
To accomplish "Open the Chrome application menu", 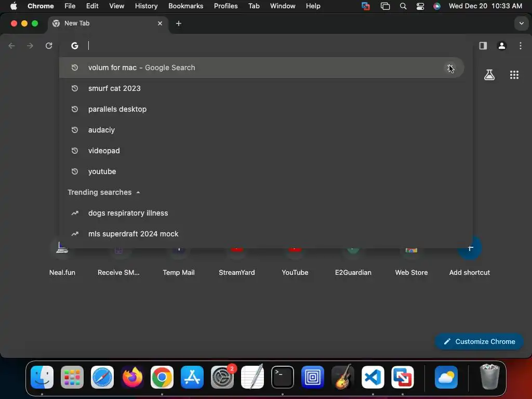I will pyautogui.click(x=41, y=6).
